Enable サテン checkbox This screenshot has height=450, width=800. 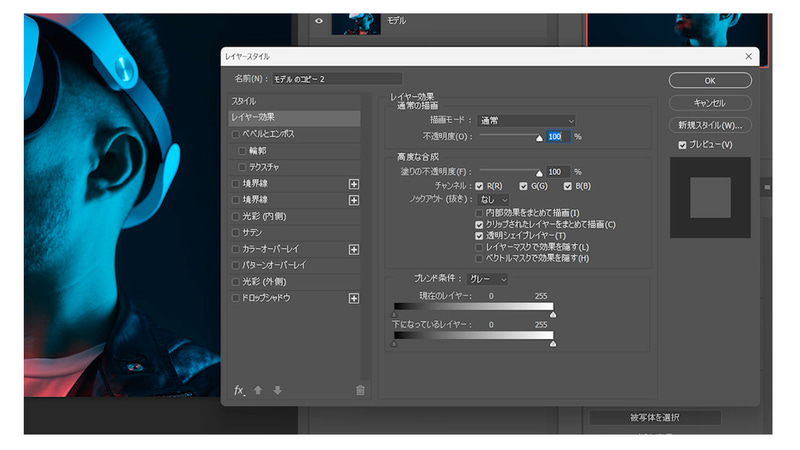point(236,233)
